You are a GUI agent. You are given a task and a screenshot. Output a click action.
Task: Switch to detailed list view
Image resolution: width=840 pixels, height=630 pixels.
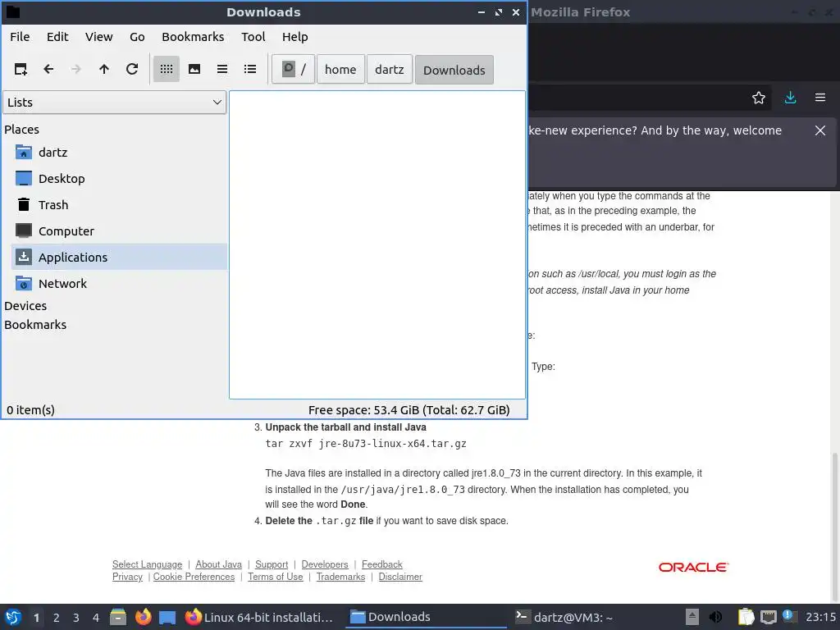pos(250,69)
